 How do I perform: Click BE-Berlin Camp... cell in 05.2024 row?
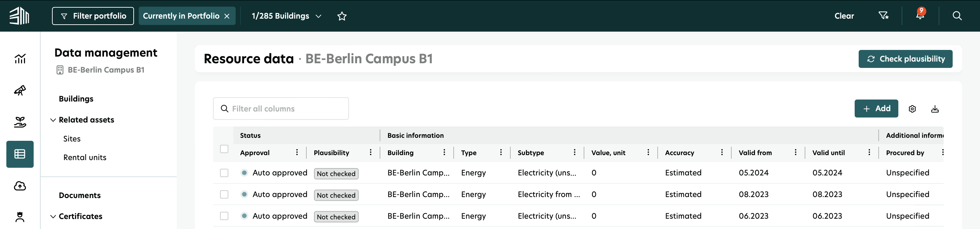pos(418,173)
